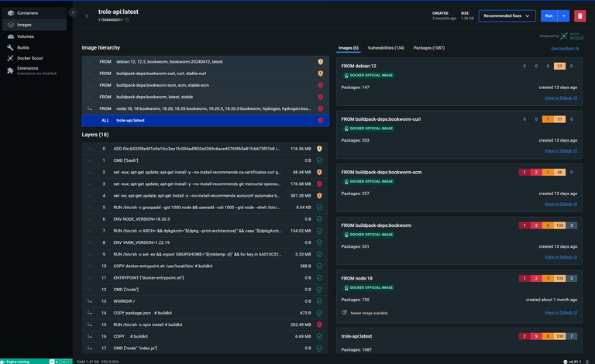Screen dimensions: 595x364
Task: Select the node:18 hierarchy row
Action: click(205, 108)
